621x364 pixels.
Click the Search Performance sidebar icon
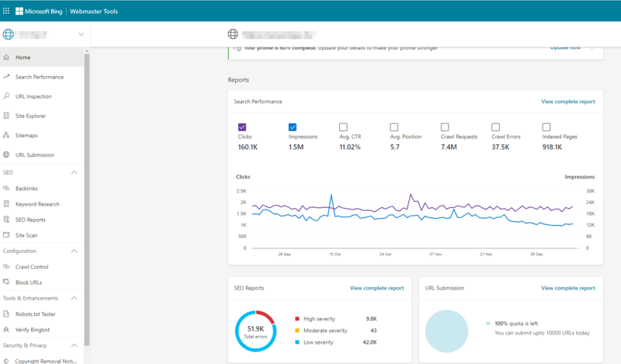[7, 77]
